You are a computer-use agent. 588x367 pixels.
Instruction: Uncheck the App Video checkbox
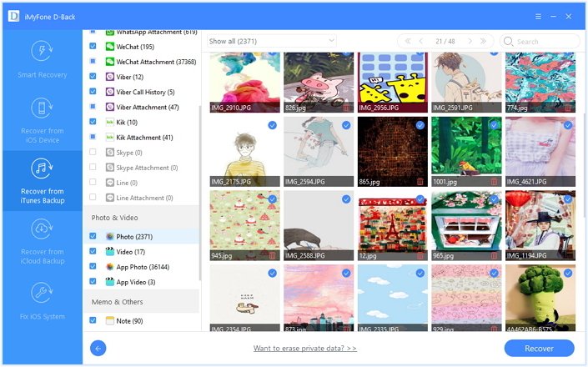coord(93,281)
